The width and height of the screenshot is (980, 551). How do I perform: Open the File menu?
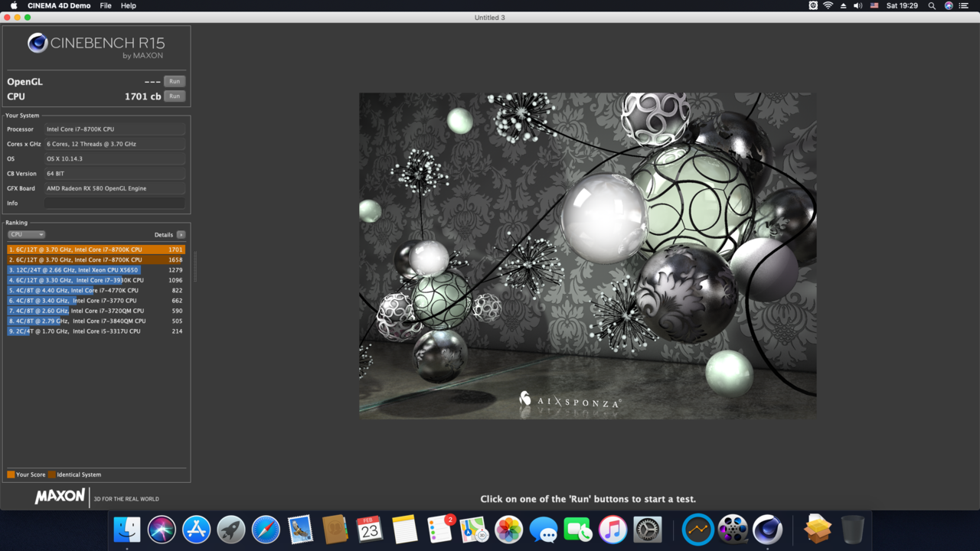(x=106, y=5)
